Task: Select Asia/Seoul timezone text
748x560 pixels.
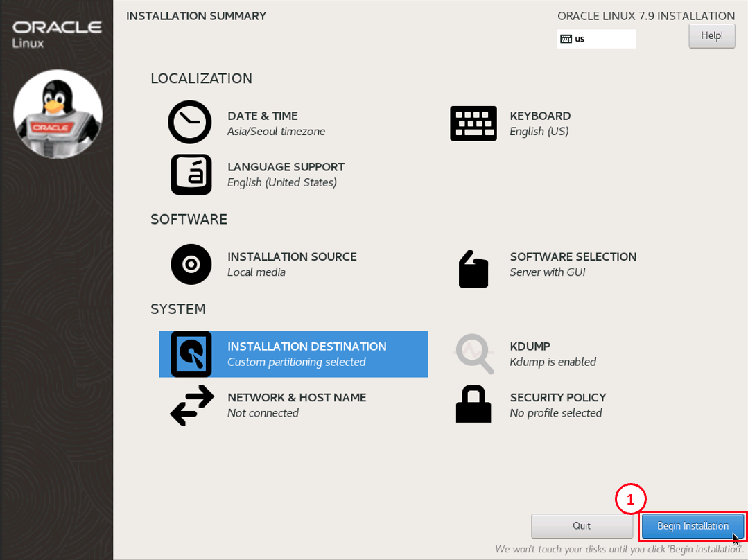Action: pyautogui.click(x=276, y=131)
